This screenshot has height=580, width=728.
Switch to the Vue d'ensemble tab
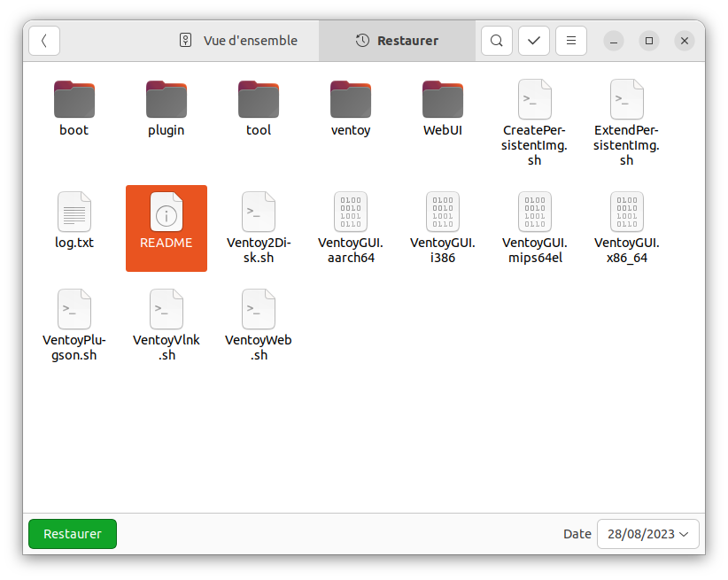coord(238,41)
